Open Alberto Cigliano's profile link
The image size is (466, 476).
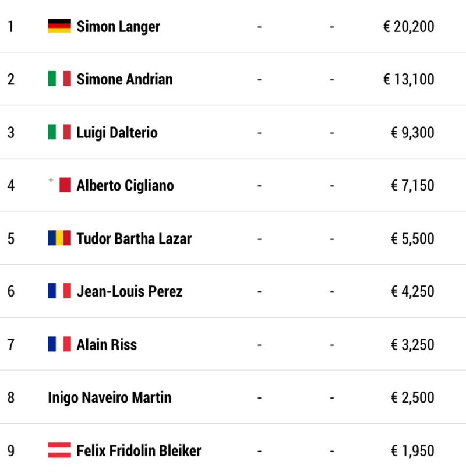point(125,185)
